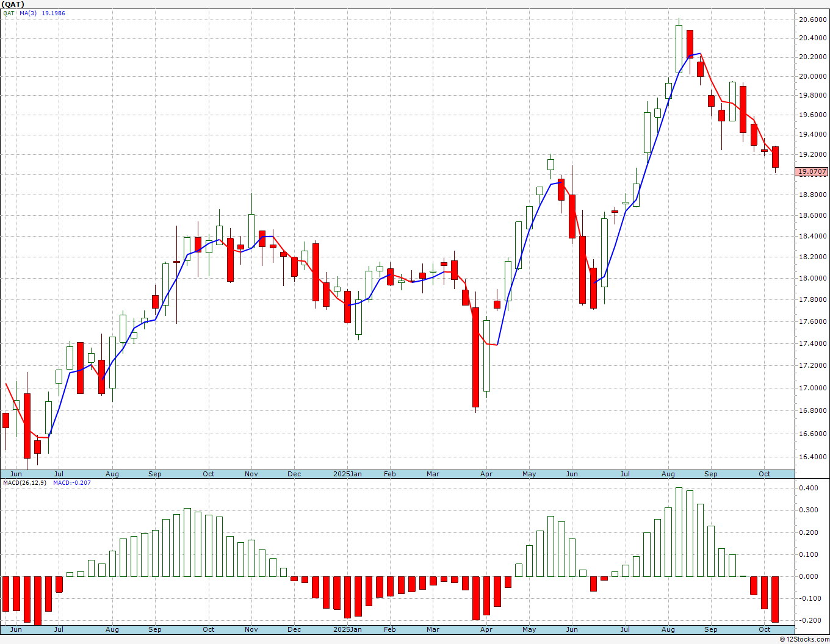Click the 0.400 MACD axis label
This screenshot has height=644, width=830.
coord(809,488)
